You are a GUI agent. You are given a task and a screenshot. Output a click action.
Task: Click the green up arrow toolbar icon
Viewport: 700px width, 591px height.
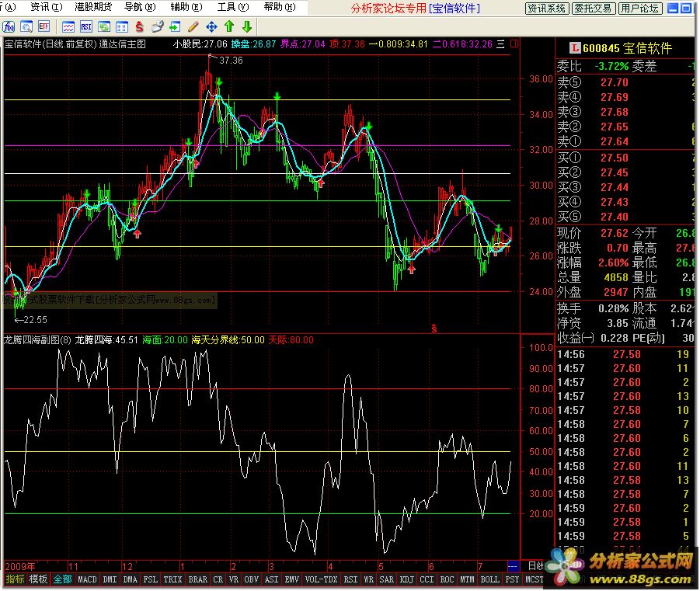[229, 26]
